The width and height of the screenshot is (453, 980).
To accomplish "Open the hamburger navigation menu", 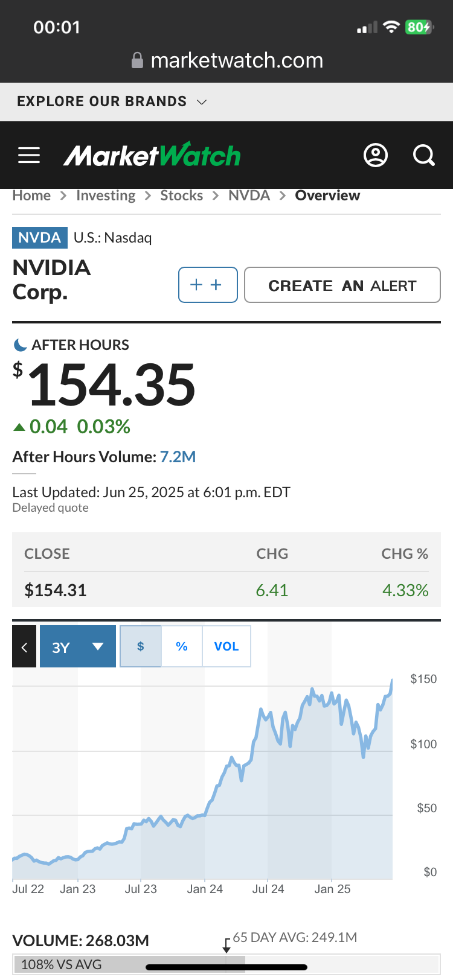I will [29, 156].
